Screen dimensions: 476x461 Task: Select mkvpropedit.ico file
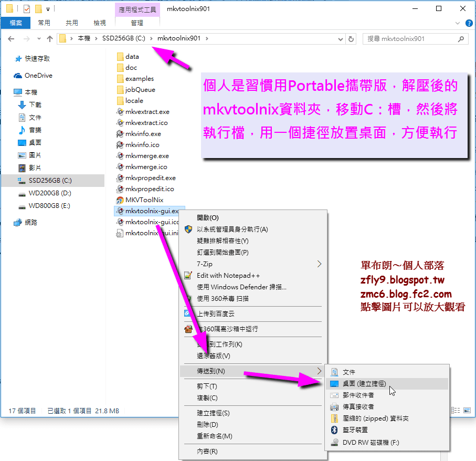pyautogui.click(x=145, y=189)
